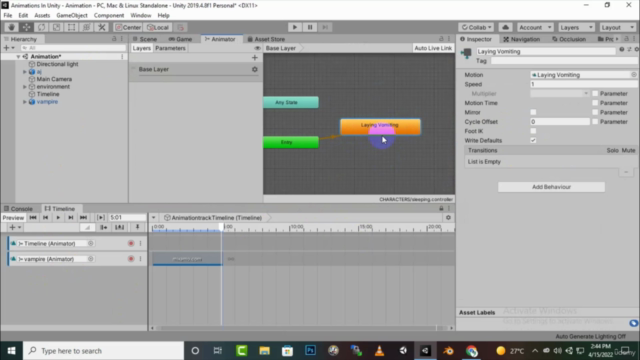Screen dimensions: 640x360
Task: Open Layout dropdown
Action: click(x=618, y=27)
